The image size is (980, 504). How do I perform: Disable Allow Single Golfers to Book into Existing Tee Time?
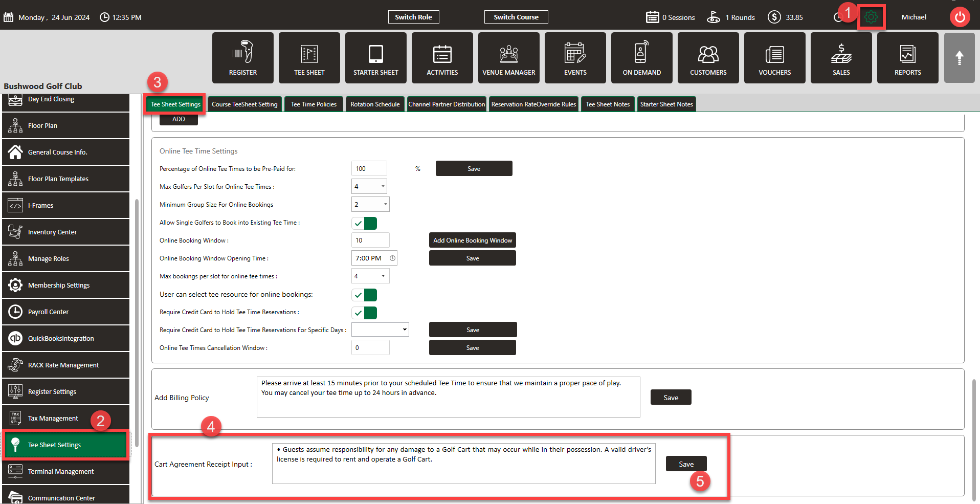pos(364,223)
